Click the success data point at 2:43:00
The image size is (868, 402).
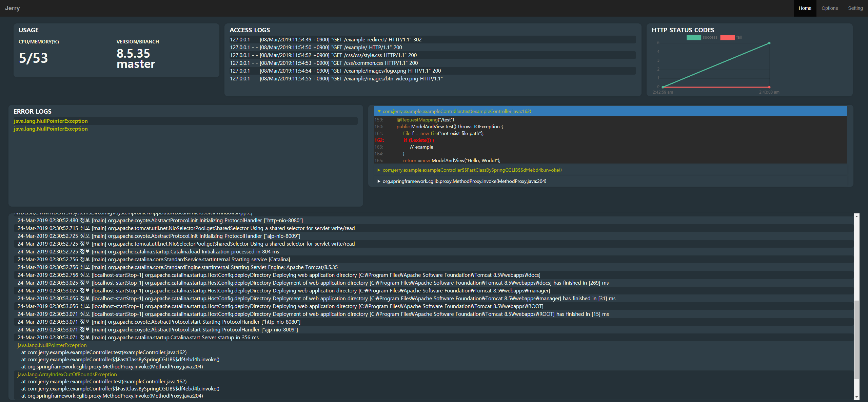click(769, 43)
